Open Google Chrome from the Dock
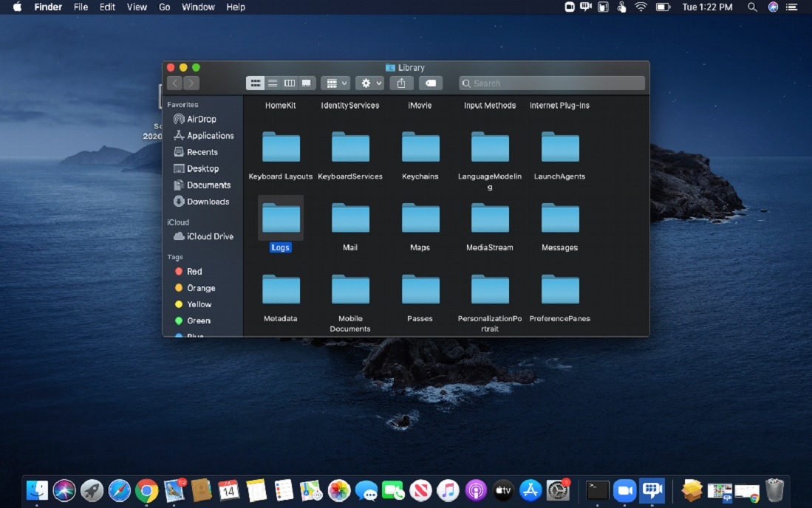The height and width of the screenshot is (508, 812). [146, 490]
